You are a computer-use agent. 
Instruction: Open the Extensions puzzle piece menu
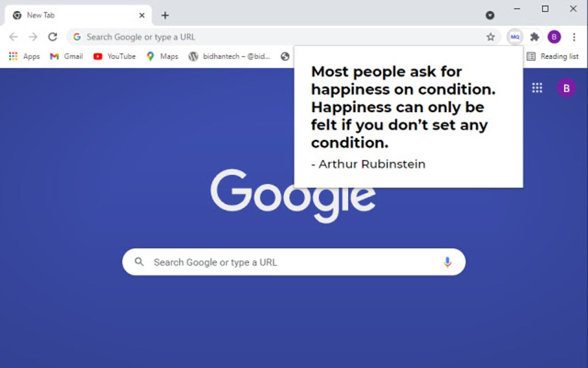[x=534, y=37]
